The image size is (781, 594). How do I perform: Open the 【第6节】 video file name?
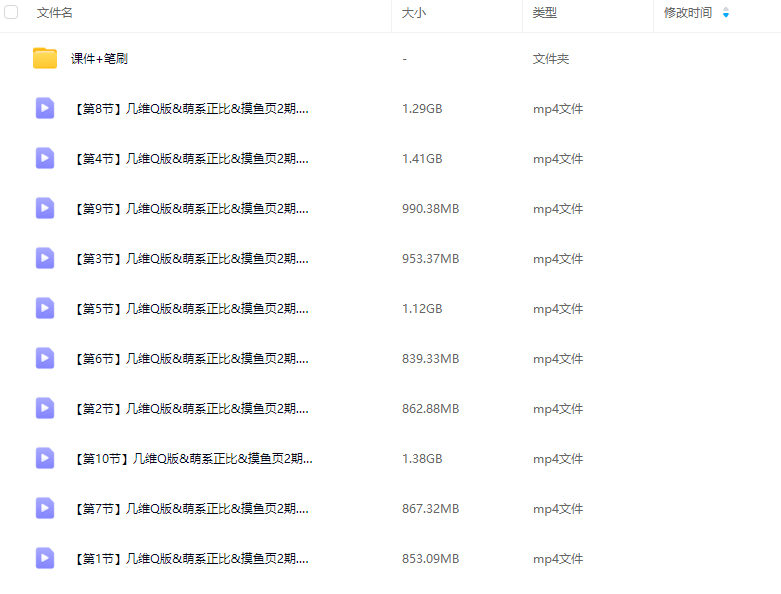(x=190, y=359)
